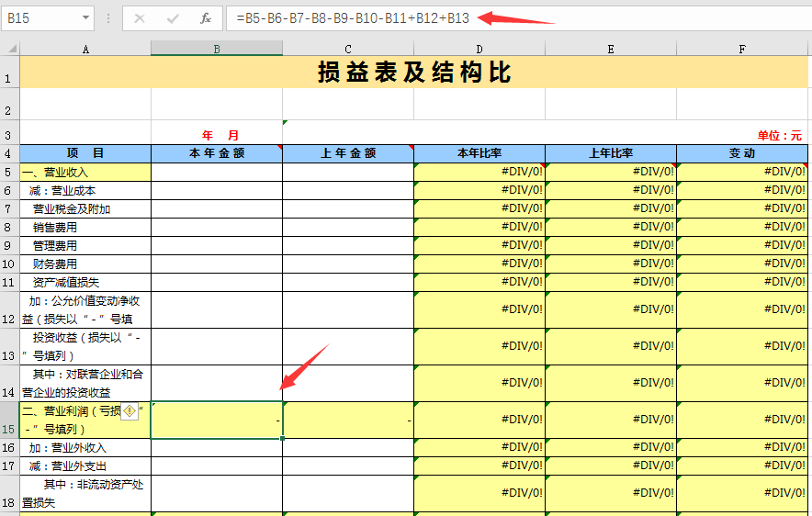Select row 18 header

[x=9, y=494]
